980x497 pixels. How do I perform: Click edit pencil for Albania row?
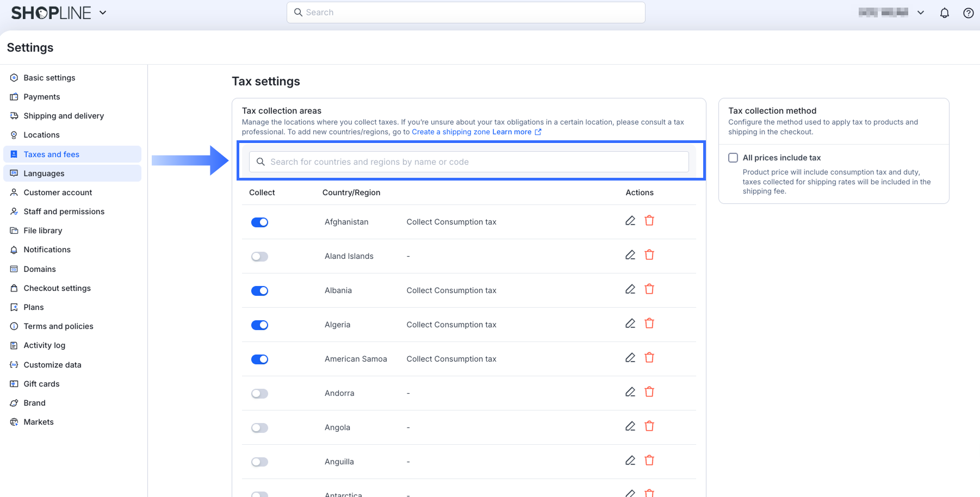(x=630, y=289)
